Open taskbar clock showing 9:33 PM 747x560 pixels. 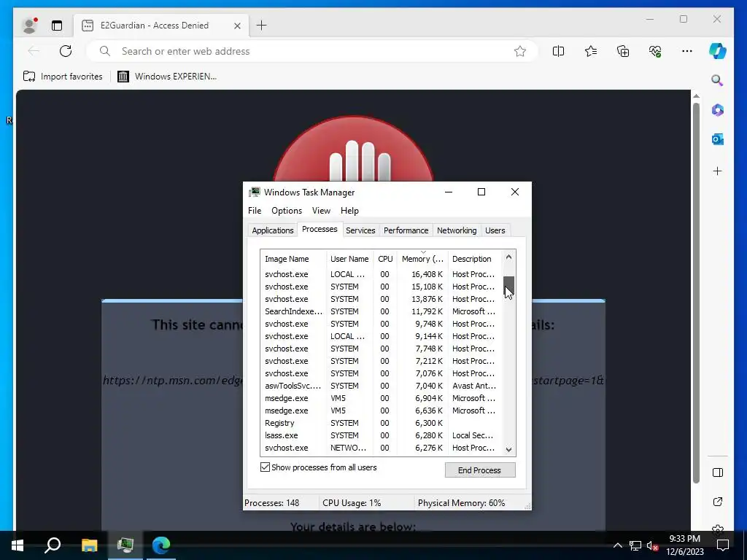tap(684, 545)
